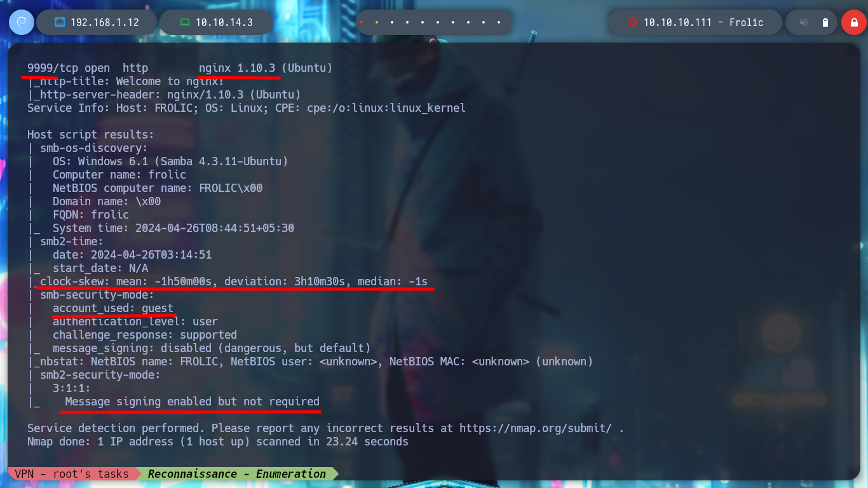
Task: Open the Debian swirl launcher menu
Action: (22, 22)
